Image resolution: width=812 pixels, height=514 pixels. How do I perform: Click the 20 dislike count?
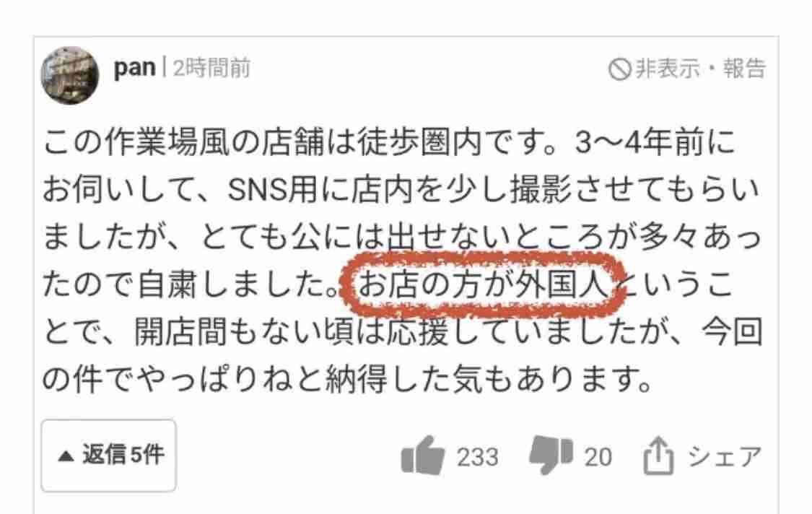coord(598,457)
